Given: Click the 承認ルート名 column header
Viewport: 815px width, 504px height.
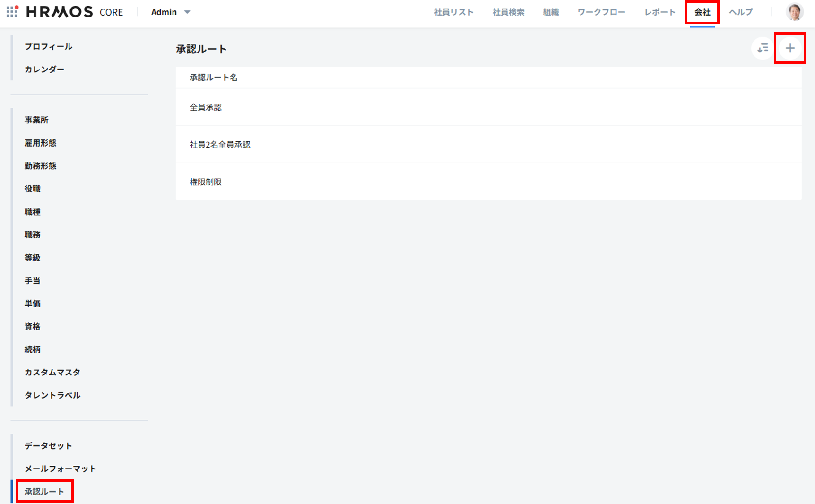Looking at the screenshot, I should (x=214, y=78).
